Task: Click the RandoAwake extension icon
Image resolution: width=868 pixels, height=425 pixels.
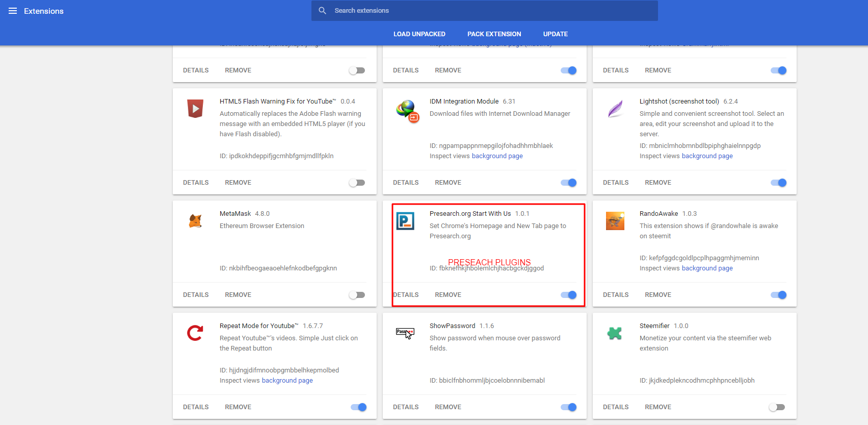Action: (615, 221)
